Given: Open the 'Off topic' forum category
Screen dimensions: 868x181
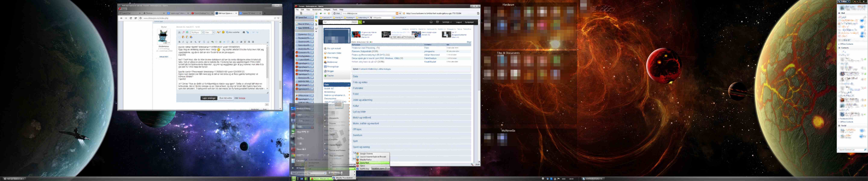Looking at the screenshot, I should [357, 129].
